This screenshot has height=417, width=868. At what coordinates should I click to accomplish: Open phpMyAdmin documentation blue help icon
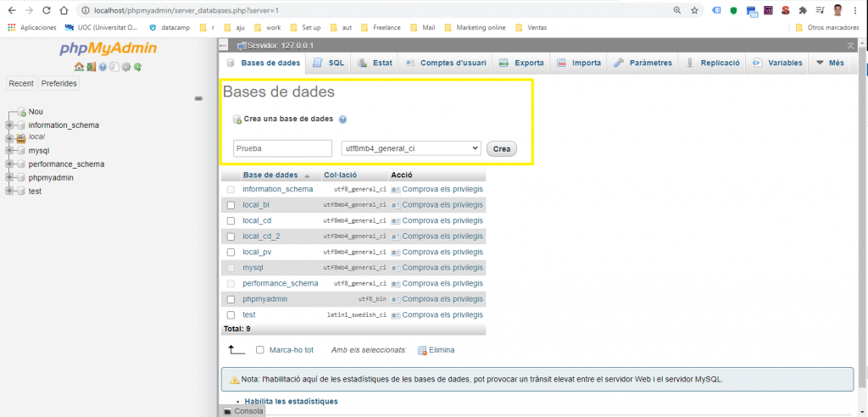point(103,67)
